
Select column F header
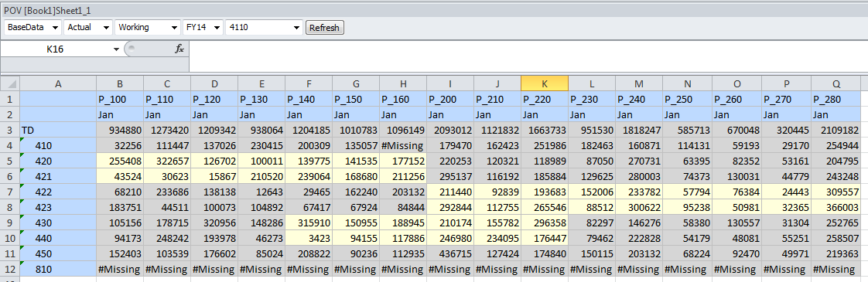pyautogui.click(x=309, y=84)
